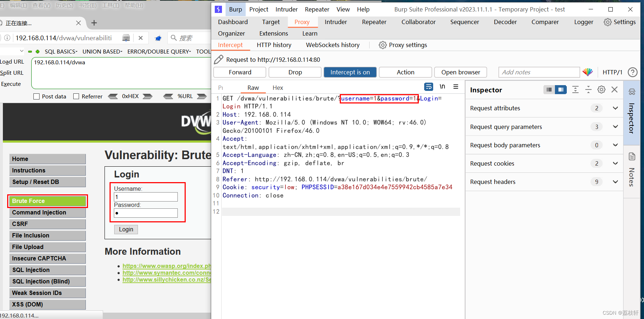Click the pencil edit icon beside Request
Screen dimensions: 644x319
coord(218,60)
